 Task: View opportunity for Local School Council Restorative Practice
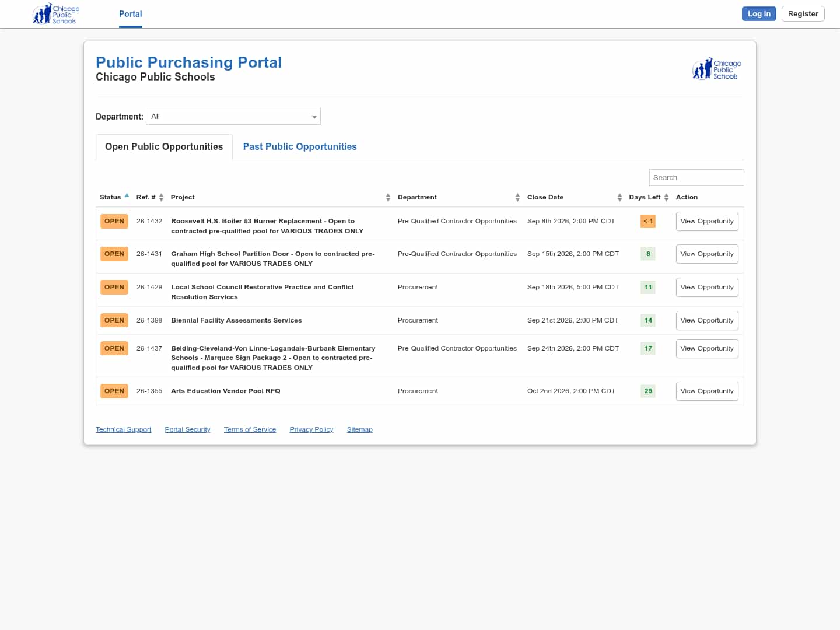click(707, 288)
